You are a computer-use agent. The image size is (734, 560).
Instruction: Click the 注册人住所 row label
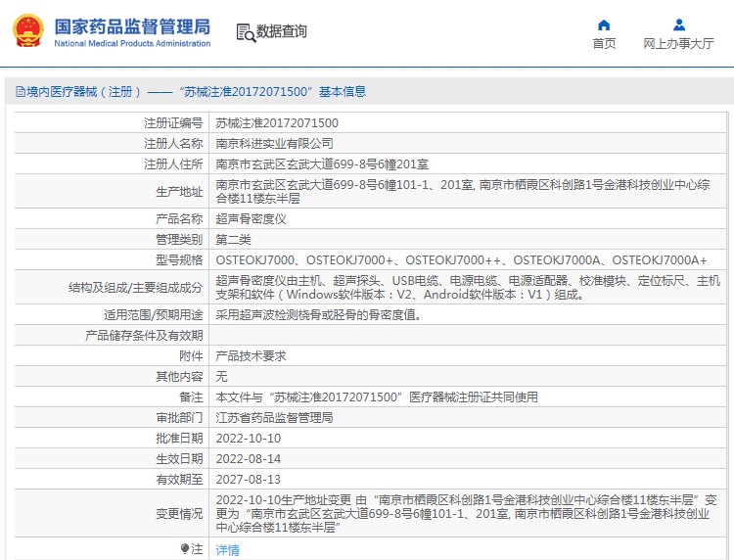tap(173, 164)
